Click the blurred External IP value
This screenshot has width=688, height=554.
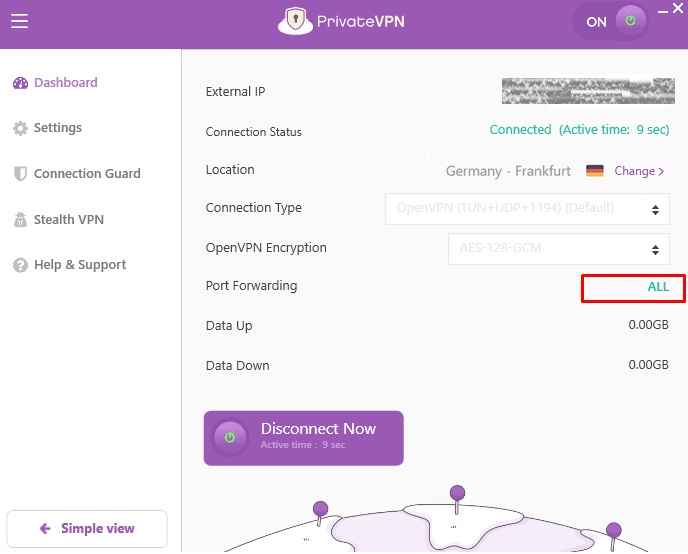[x=588, y=91]
